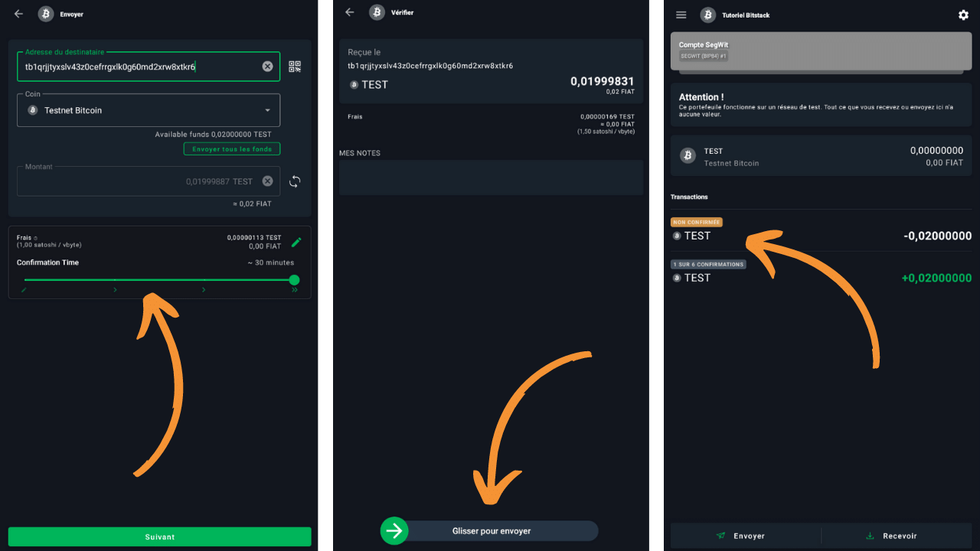Screen dimensions: 980x551
Task: Select the fastest double-chevron fee marker
Action: pos(295,290)
